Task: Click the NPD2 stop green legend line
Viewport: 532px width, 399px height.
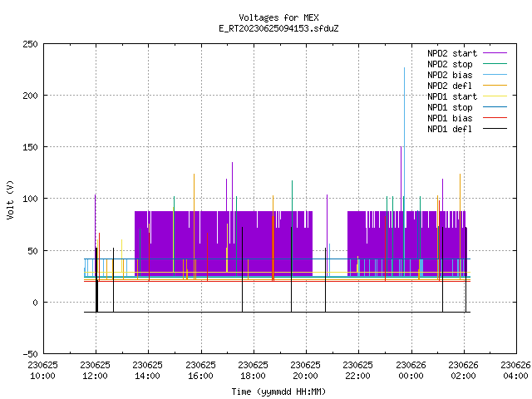Action: pyautogui.click(x=495, y=64)
